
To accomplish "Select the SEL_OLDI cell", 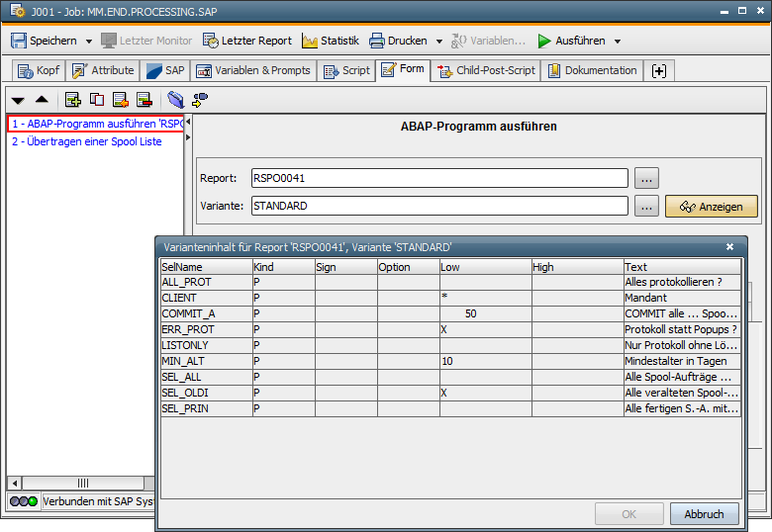I will (x=207, y=393).
